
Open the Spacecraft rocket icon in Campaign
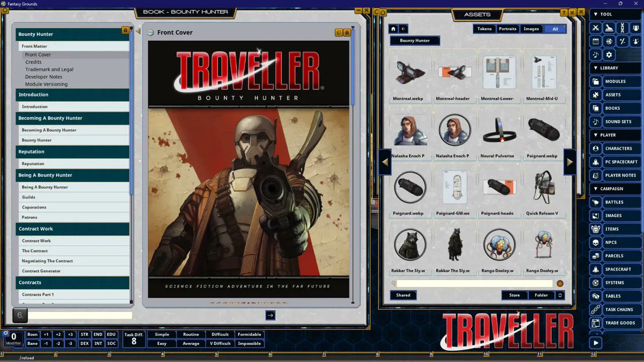[x=595, y=269]
